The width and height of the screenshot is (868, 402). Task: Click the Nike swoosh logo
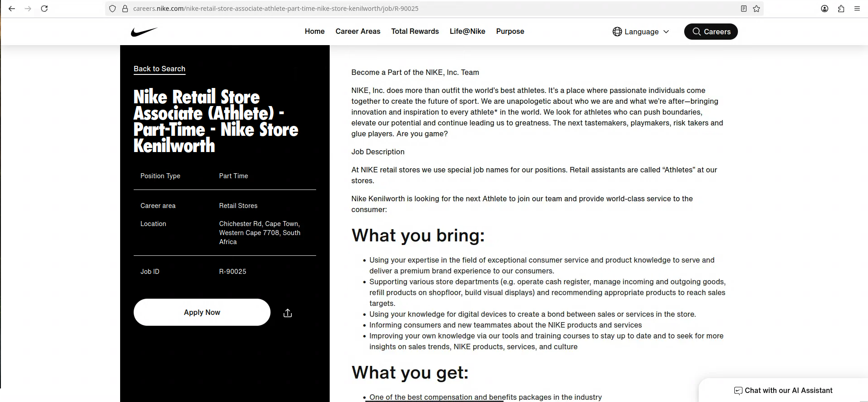click(x=144, y=32)
